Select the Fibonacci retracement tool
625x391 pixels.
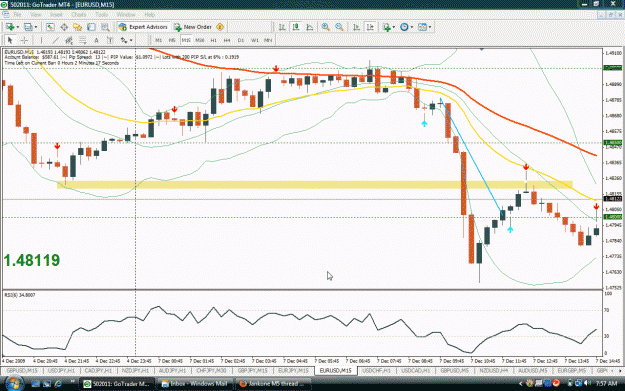pos(83,40)
